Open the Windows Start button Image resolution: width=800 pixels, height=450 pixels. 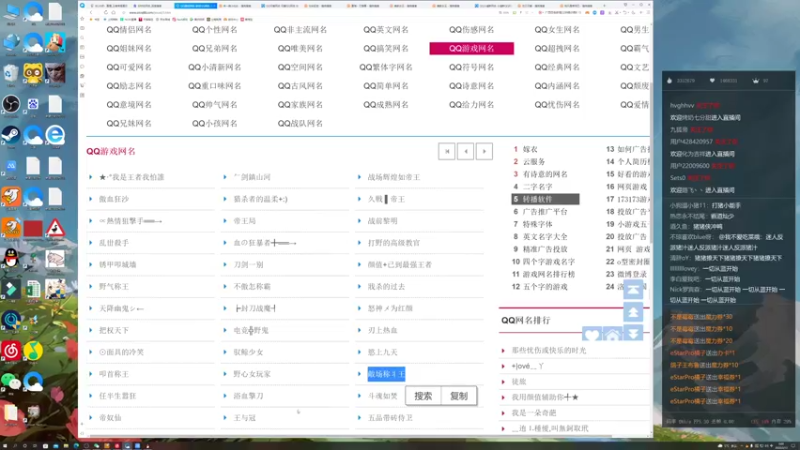point(5,445)
